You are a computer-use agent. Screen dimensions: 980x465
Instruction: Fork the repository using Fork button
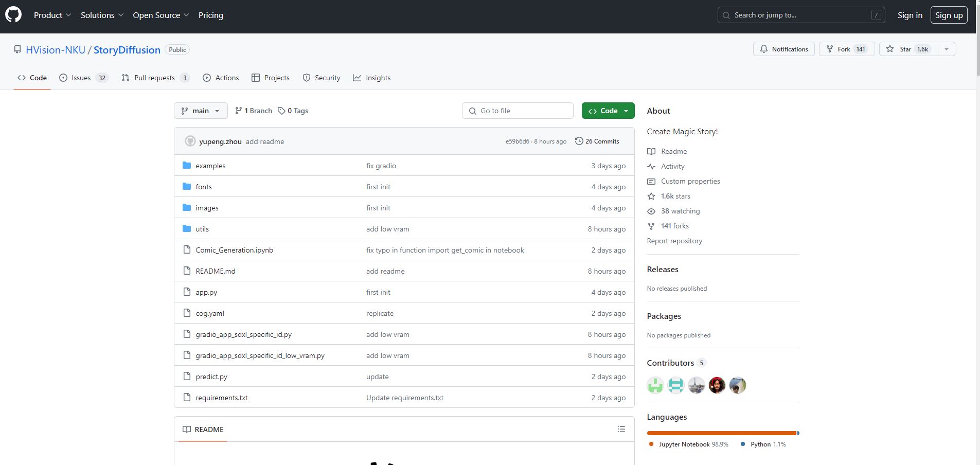[846, 49]
